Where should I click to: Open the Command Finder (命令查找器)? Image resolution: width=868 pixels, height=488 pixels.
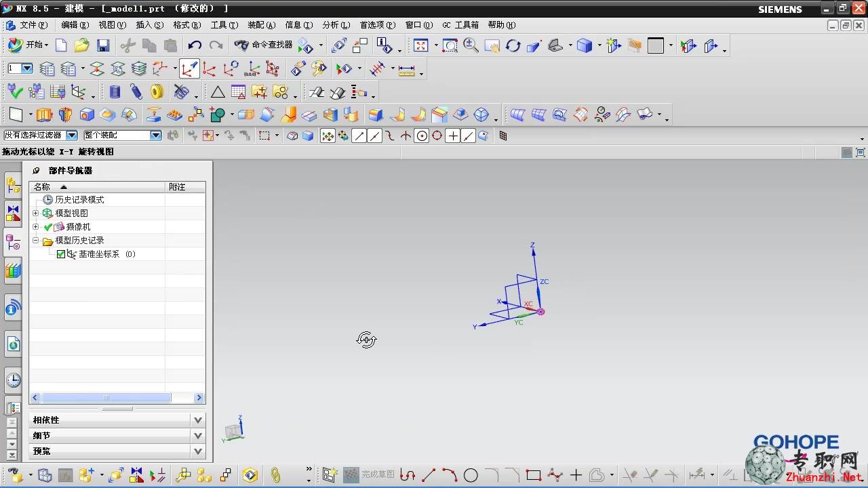[x=264, y=45]
